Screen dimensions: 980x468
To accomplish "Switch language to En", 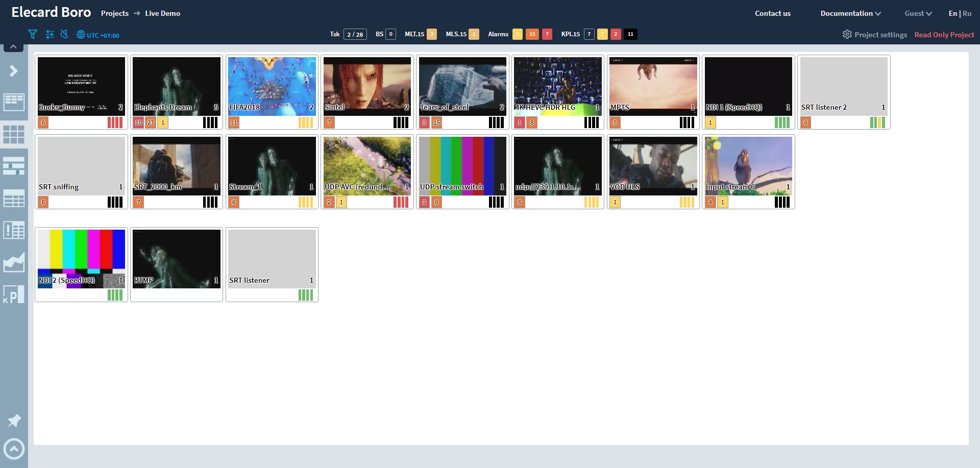I will click(952, 13).
